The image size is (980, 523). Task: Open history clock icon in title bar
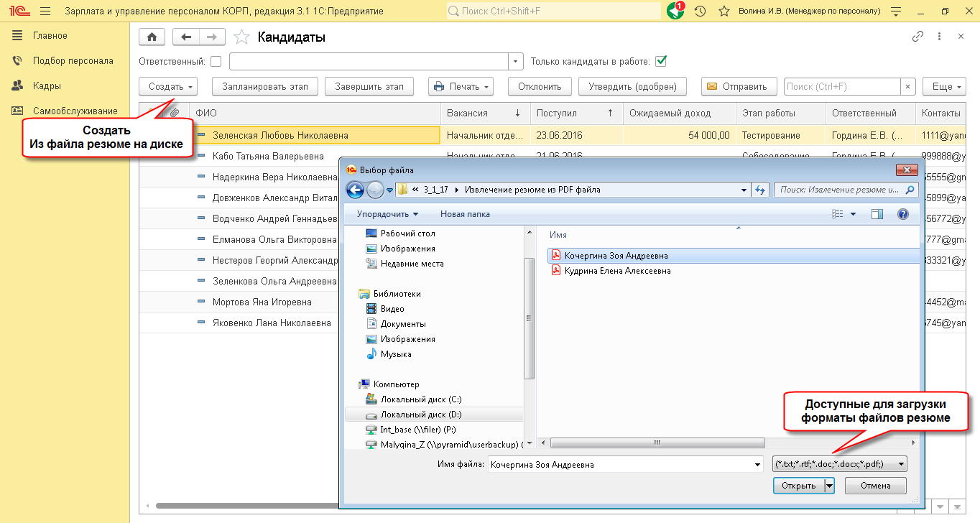[x=700, y=11]
